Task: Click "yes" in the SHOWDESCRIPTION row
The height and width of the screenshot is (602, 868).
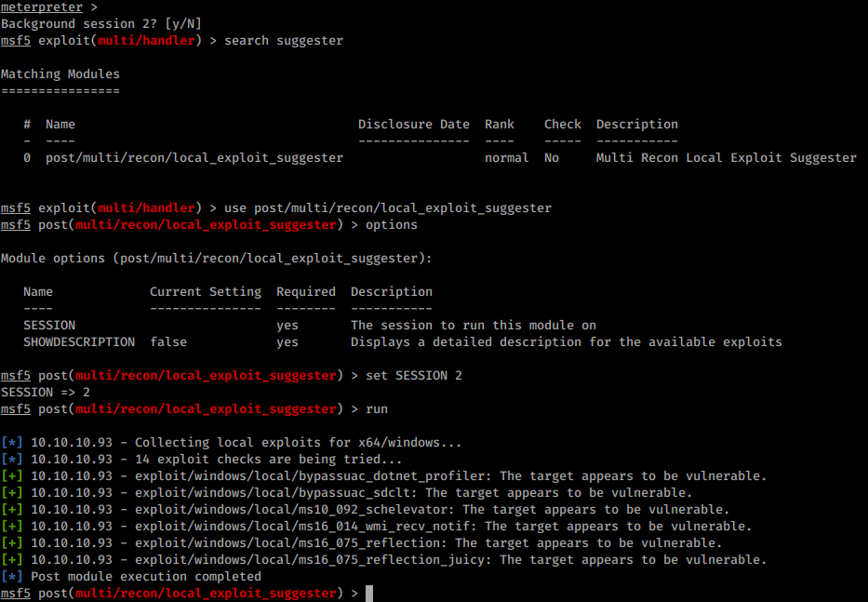Action: click(287, 342)
